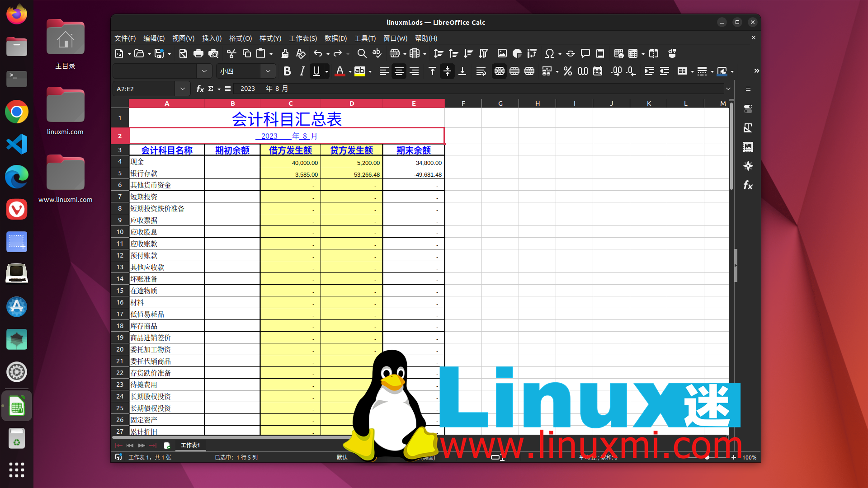
Task: Expand the font name dropdown
Action: pos(204,71)
